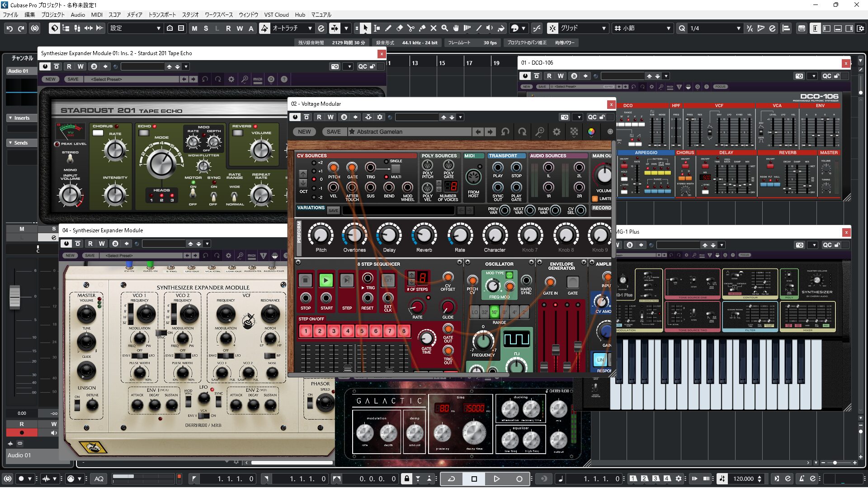Open the 設定 preset dropdown
Image resolution: width=868 pixels, height=488 pixels.
tap(135, 28)
